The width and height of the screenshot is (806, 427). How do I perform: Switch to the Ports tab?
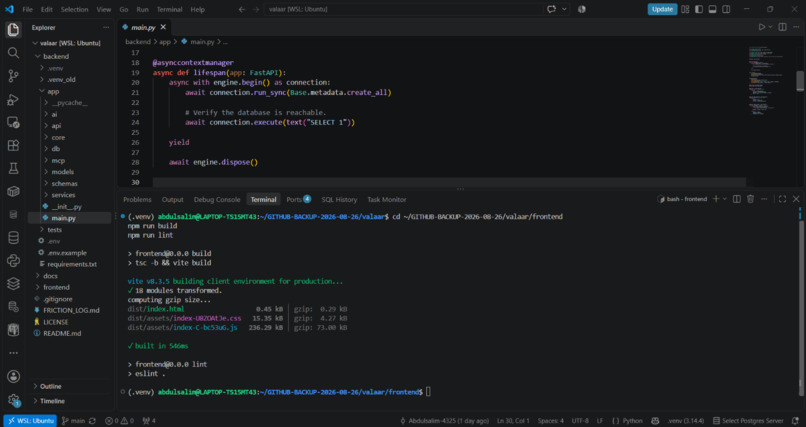point(299,199)
